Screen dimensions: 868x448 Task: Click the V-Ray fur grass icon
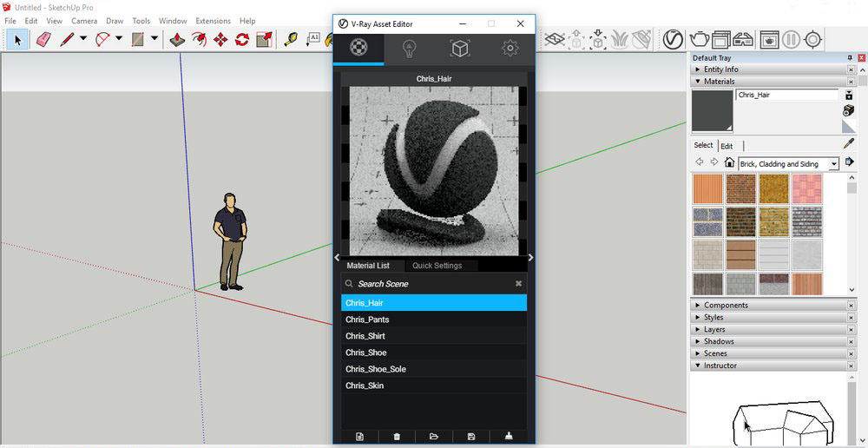pos(620,39)
